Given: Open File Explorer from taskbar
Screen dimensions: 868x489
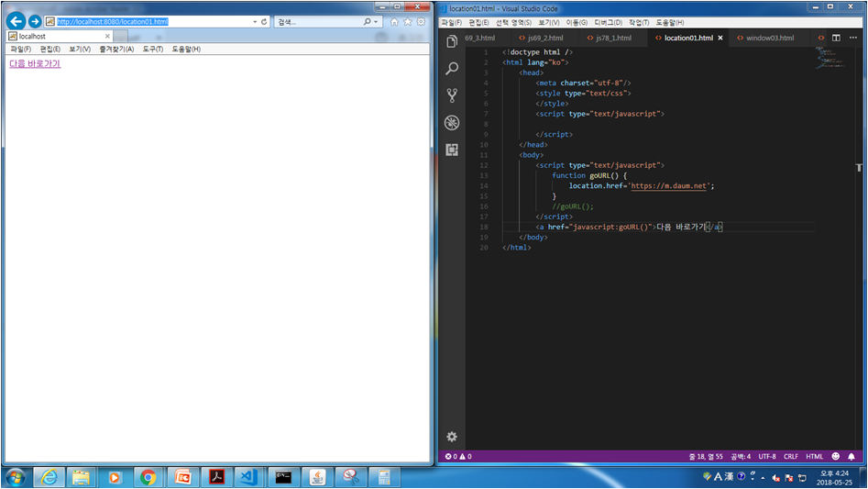Looking at the screenshot, I should click(x=81, y=477).
